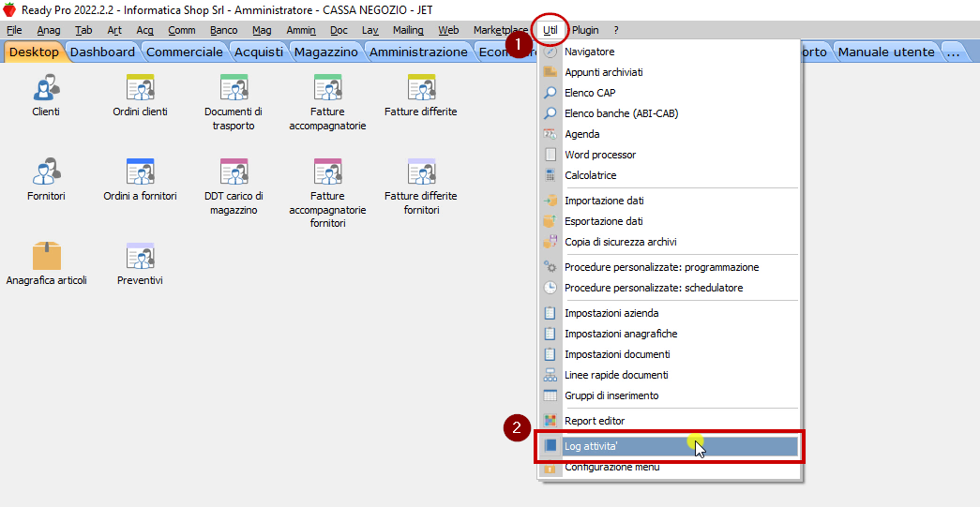Switch to the Dashboard tab
Screen dimensions: 980x507
pyautogui.click(x=102, y=52)
